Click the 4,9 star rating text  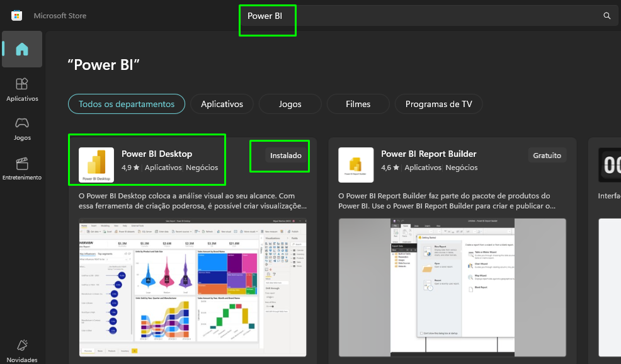click(x=130, y=168)
